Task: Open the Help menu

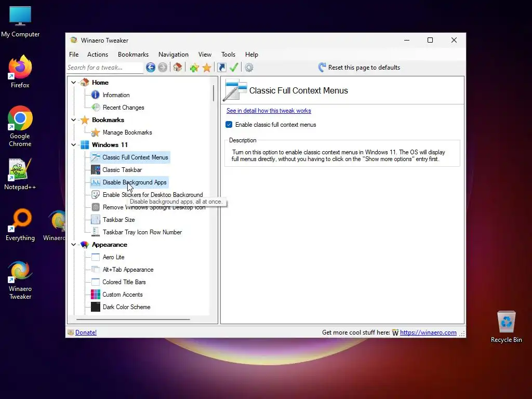Action: coord(251,54)
